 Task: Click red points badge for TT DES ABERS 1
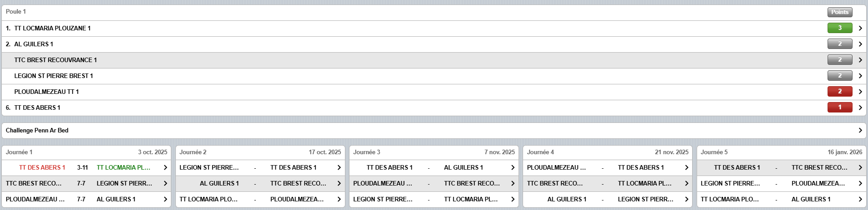[839, 107]
